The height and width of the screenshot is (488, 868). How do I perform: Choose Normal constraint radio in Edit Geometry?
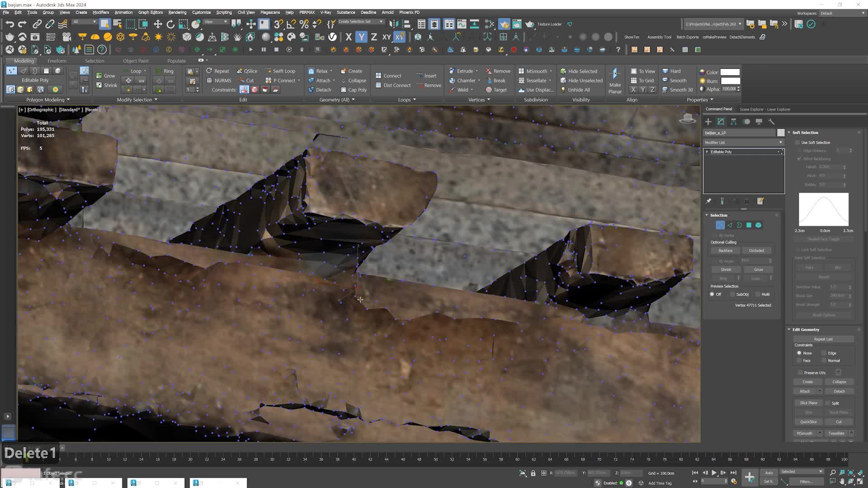(x=824, y=361)
